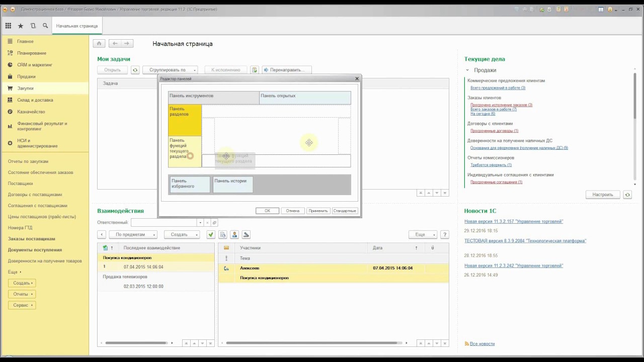
Task: Navigate back with left arrow
Action: [115, 44]
